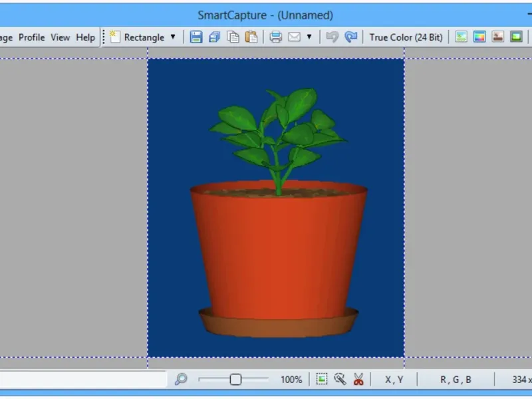The image size is (532, 399).
Task: Click the Redo arrow icon
Action: click(x=351, y=37)
